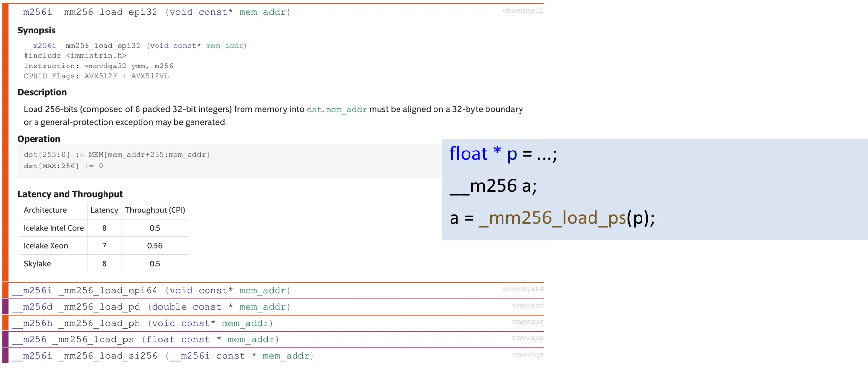
Task: Click the Latency column header
Action: click(104, 210)
